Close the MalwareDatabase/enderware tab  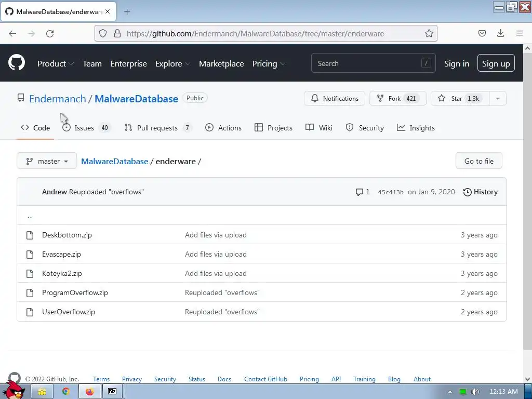click(x=108, y=11)
